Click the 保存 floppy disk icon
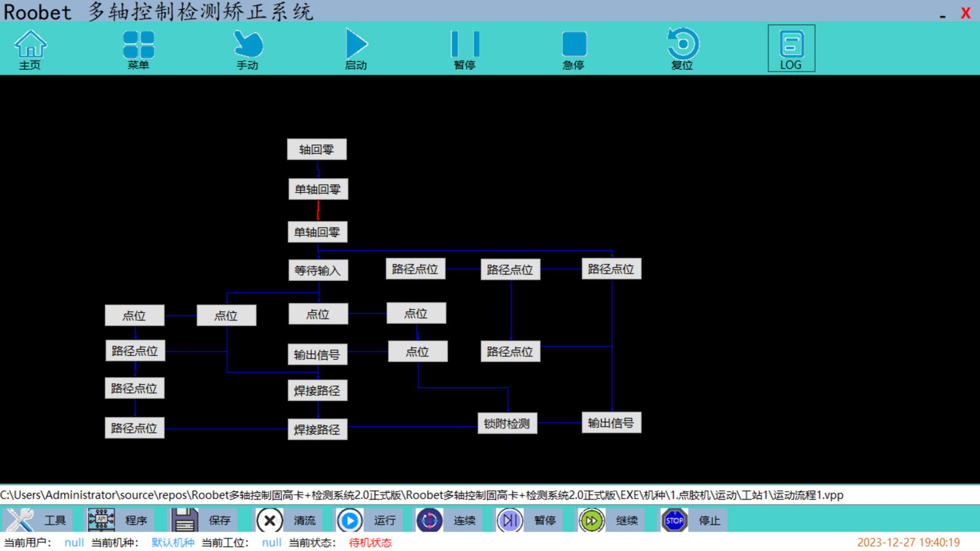Viewport: 980px width, 551px height. coord(184,520)
